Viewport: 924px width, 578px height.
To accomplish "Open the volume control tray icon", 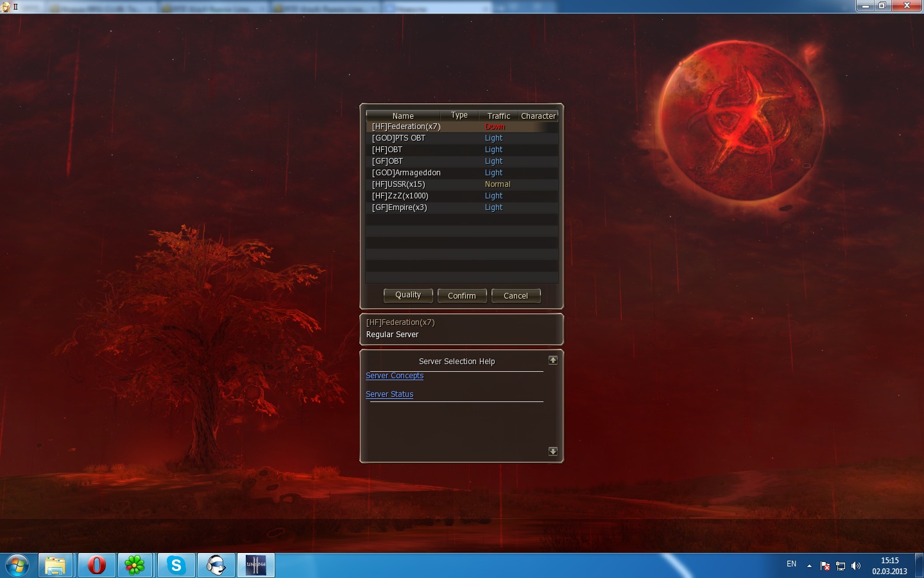I will coord(856,566).
